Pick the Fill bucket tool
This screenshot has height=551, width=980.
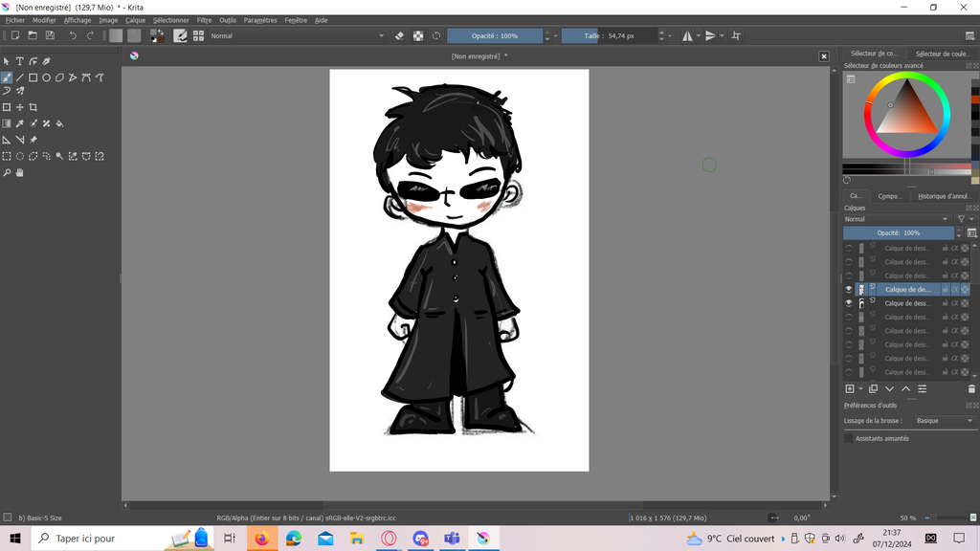59,123
